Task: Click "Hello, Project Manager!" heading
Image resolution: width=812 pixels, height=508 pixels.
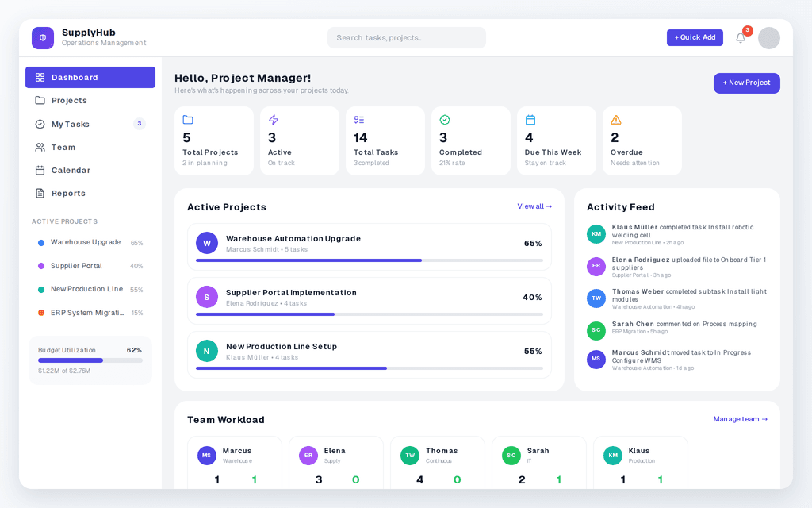Action: point(243,78)
